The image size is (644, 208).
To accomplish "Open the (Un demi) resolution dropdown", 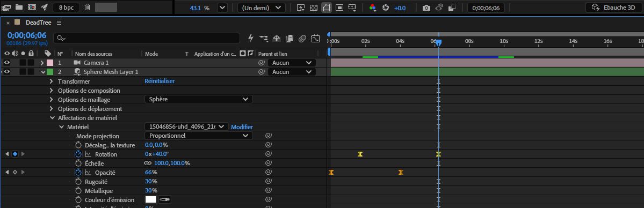I will (x=262, y=8).
